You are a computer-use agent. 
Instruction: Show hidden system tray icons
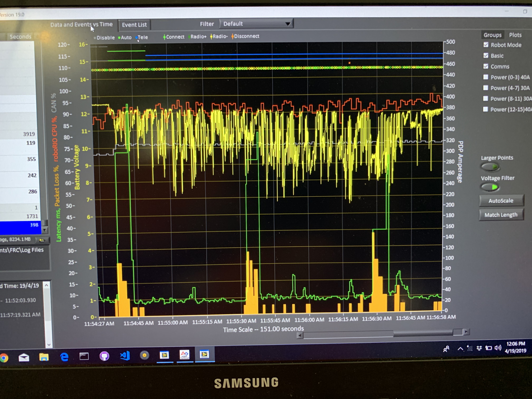tap(460, 348)
